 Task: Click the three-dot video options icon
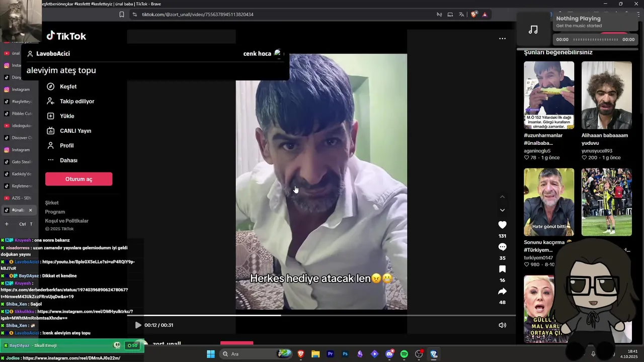point(502,38)
